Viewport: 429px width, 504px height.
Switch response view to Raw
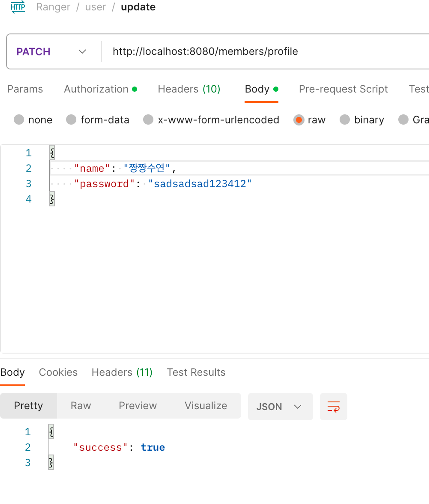click(x=81, y=406)
